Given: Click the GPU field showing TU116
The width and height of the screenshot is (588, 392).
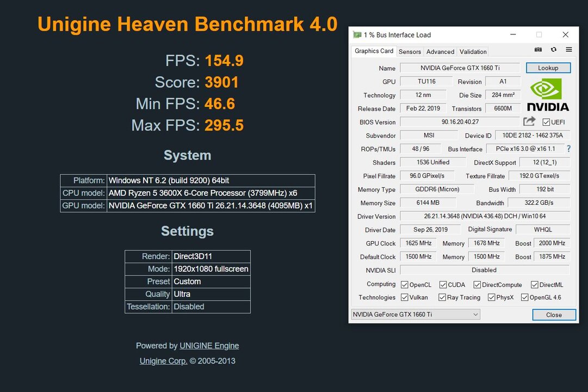Looking at the screenshot, I should click(426, 82).
